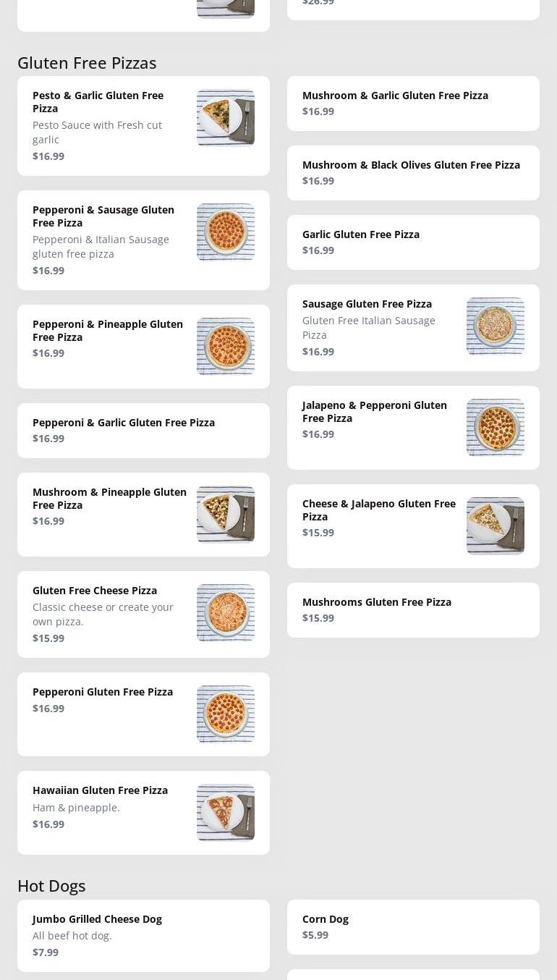Click the Hot Dogs section heading

click(x=51, y=886)
